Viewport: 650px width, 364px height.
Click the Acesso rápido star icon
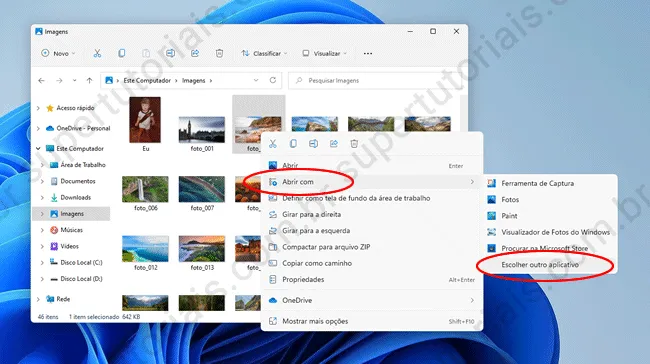pos(50,108)
